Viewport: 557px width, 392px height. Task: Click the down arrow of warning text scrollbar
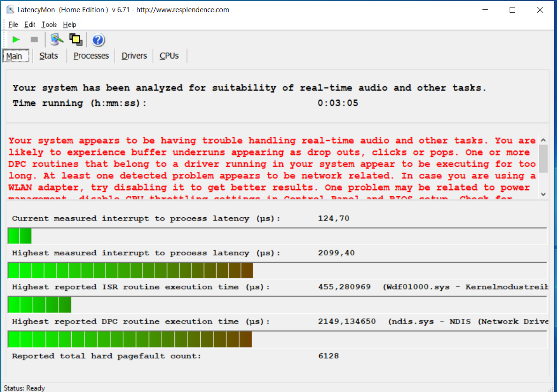543,194
